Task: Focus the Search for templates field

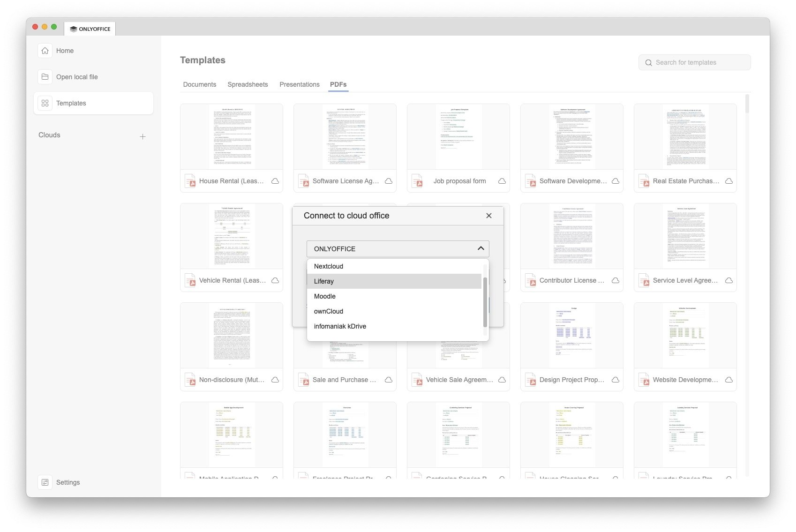Action: click(698, 63)
